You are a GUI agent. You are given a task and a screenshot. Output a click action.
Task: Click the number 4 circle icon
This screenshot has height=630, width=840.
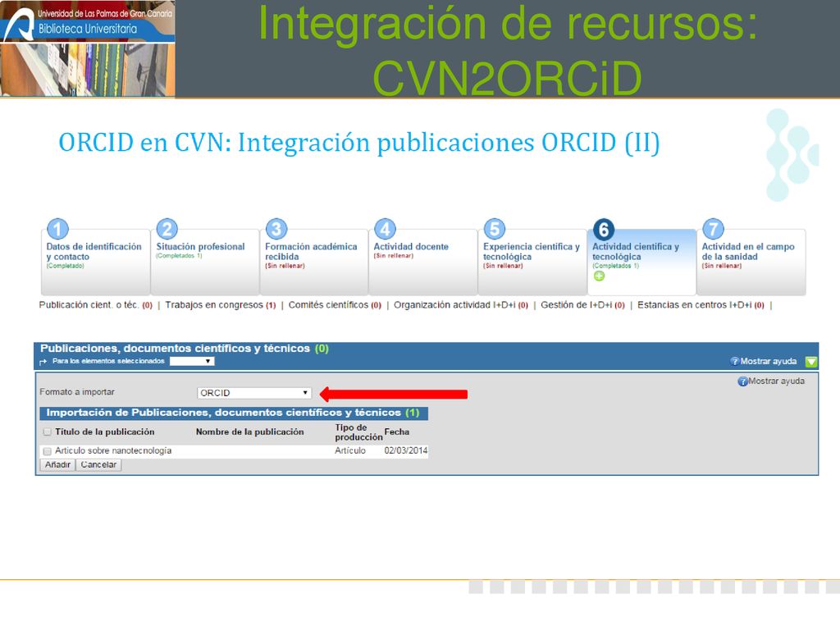pyautogui.click(x=386, y=230)
